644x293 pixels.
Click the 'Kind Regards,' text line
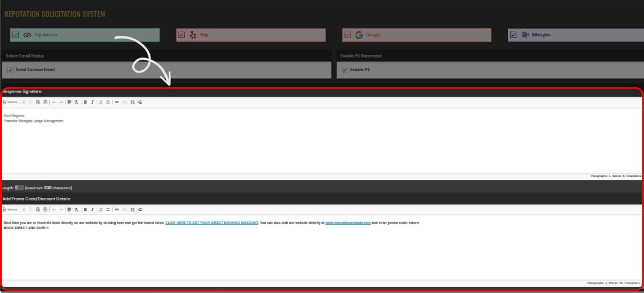(x=15, y=116)
